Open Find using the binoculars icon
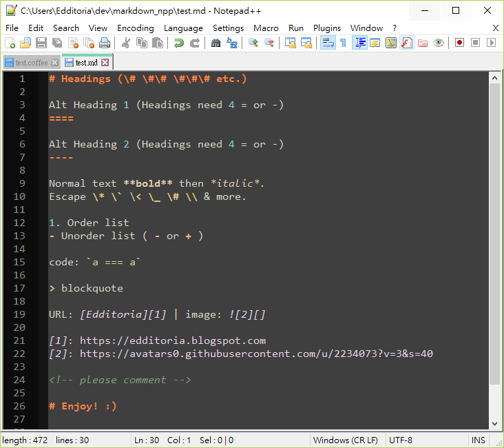The width and height of the screenshot is (504, 448). tap(216, 43)
